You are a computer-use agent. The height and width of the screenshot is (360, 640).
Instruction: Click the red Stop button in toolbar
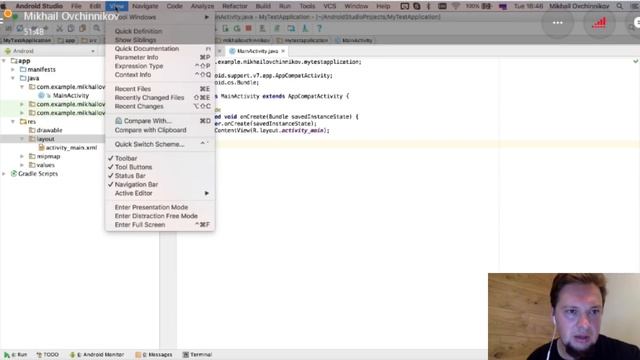point(248,28)
